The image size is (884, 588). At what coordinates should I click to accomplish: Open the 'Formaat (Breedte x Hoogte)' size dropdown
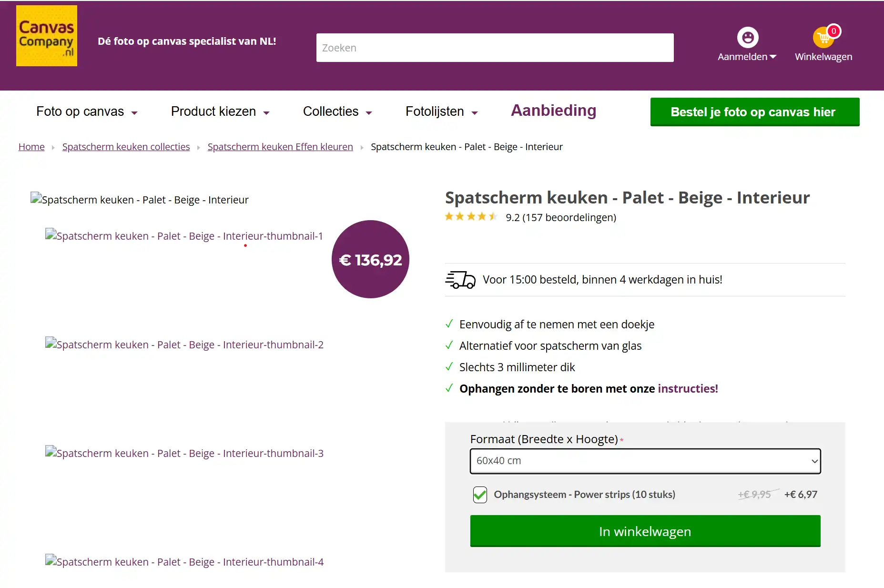pyautogui.click(x=644, y=461)
